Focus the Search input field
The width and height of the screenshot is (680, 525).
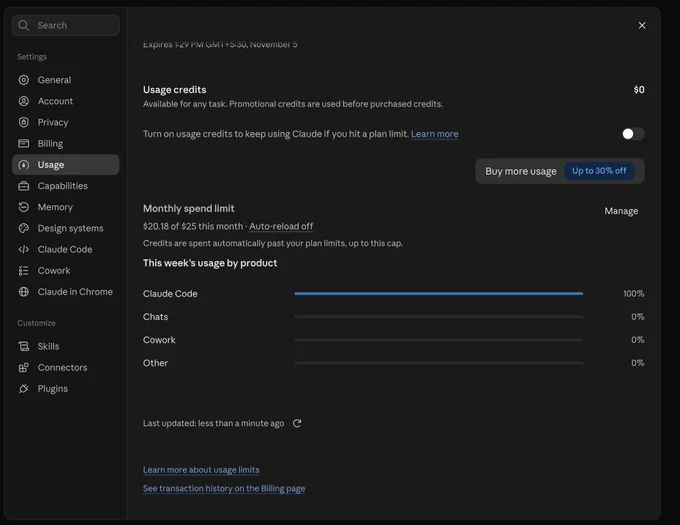point(65,25)
